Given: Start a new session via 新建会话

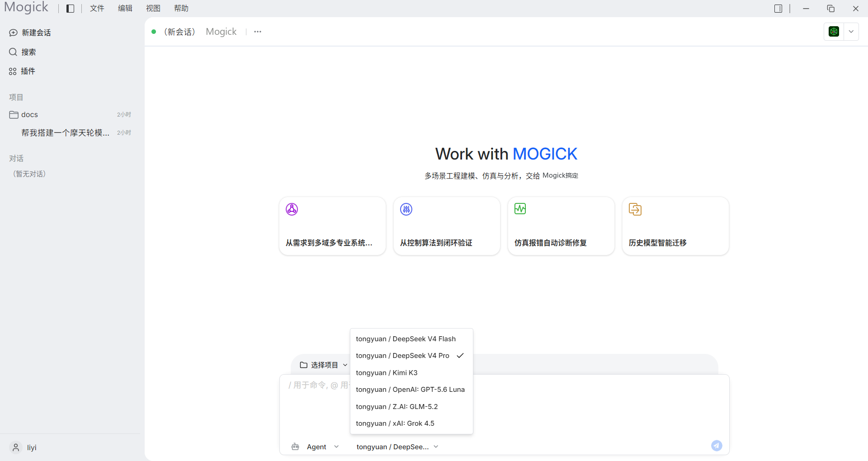Looking at the screenshot, I should click(30, 33).
